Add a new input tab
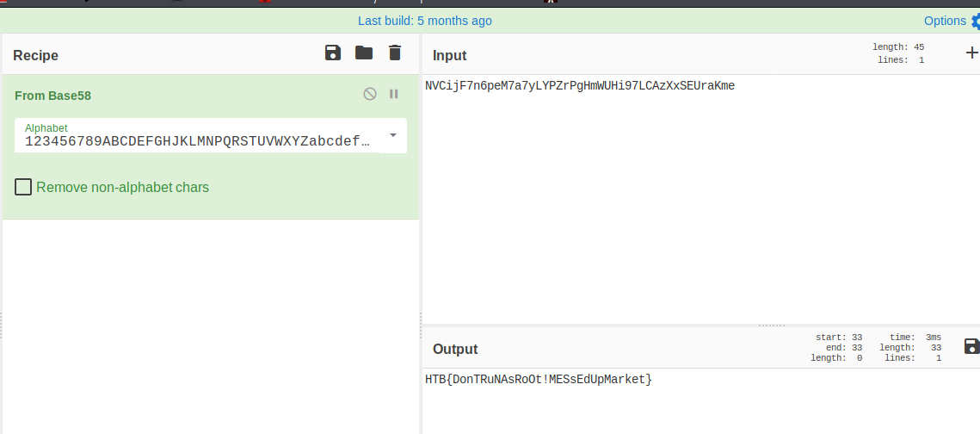The height and width of the screenshot is (434, 980). coord(971,53)
